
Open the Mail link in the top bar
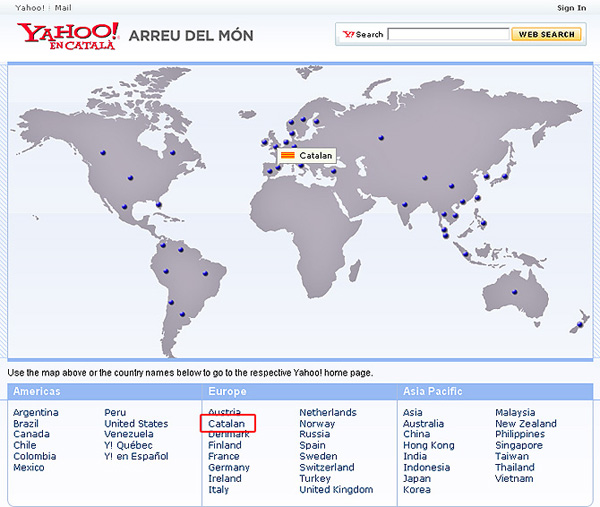pos(63,8)
